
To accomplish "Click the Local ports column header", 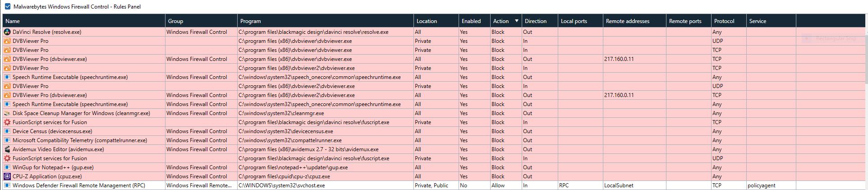I will tap(580, 21).
